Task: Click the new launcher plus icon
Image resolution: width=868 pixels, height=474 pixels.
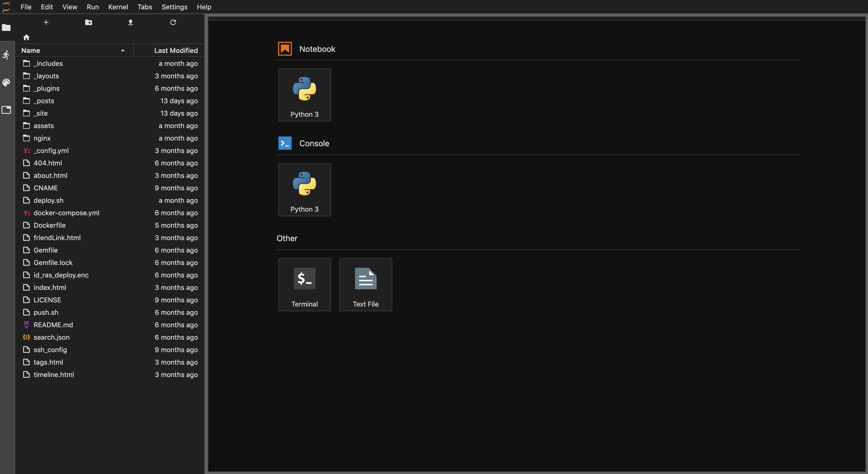Action: tap(46, 22)
